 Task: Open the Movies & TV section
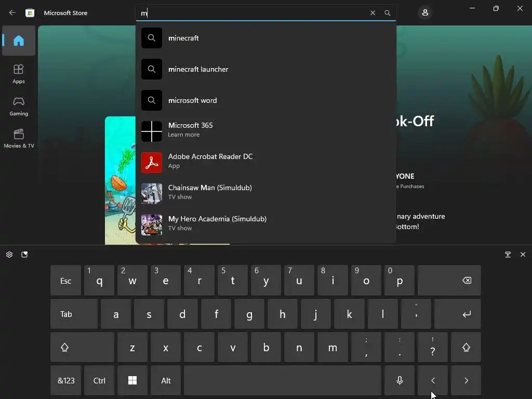coord(19,138)
